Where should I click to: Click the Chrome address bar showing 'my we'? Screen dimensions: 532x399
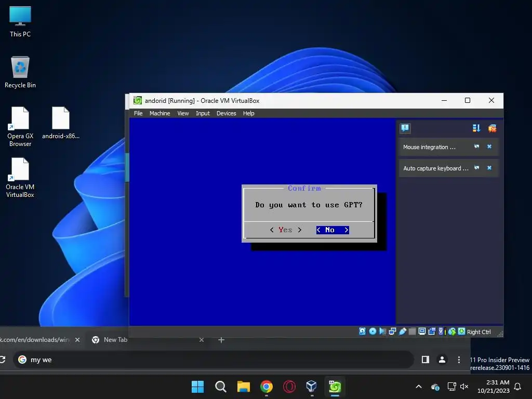214,360
